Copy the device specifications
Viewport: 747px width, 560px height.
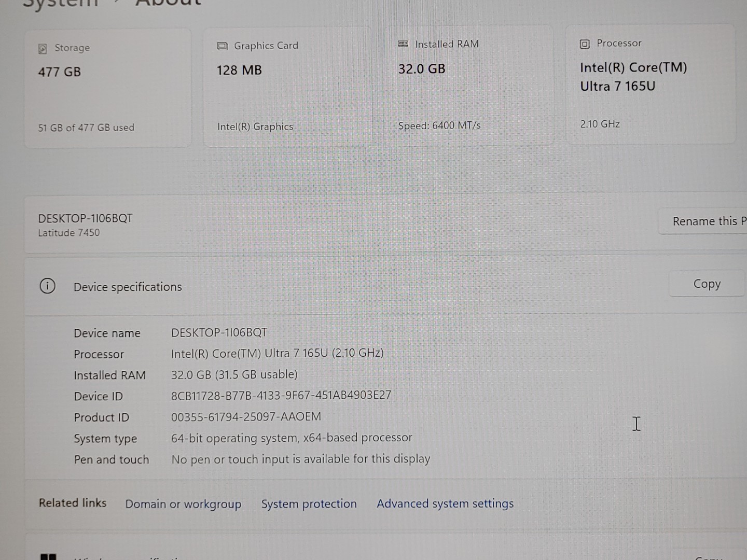point(707,284)
